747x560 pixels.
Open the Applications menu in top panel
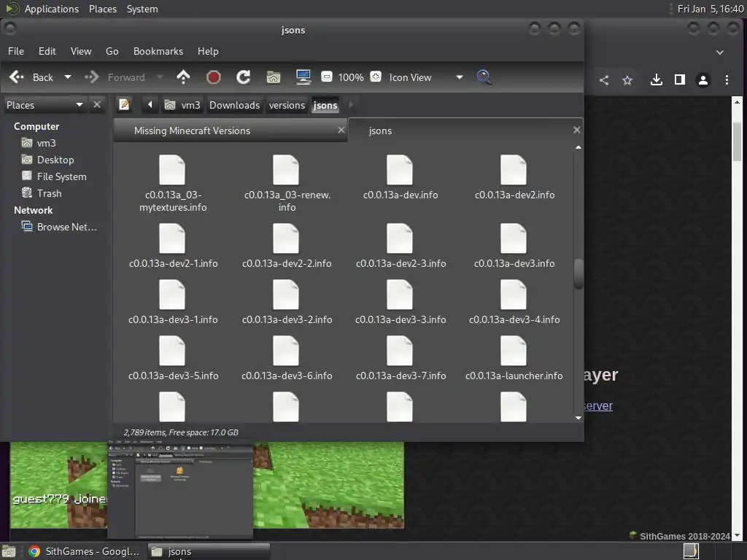pyautogui.click(x=52, y=9)
